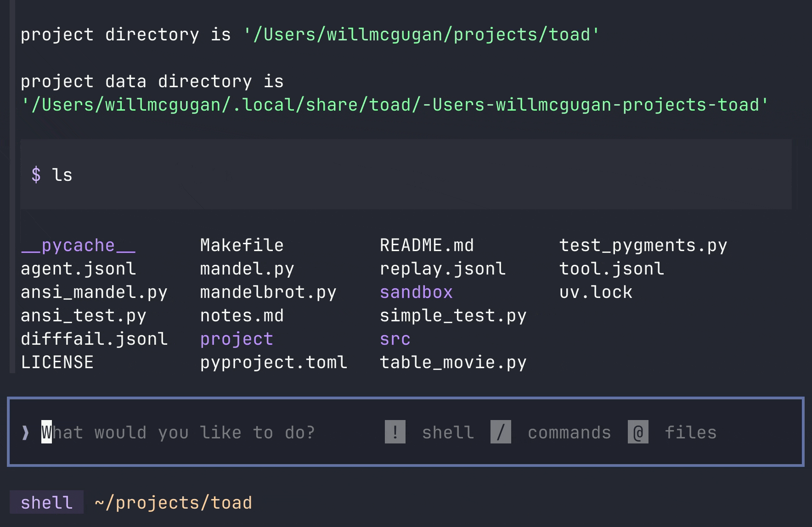Click the uv.lock entry
This screenshot has height=527, width=812.
click(596, 292)
